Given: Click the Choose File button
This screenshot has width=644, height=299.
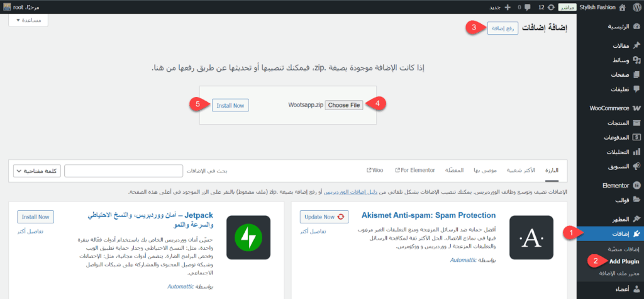Looking at the screenshot, I should (344, 105).
